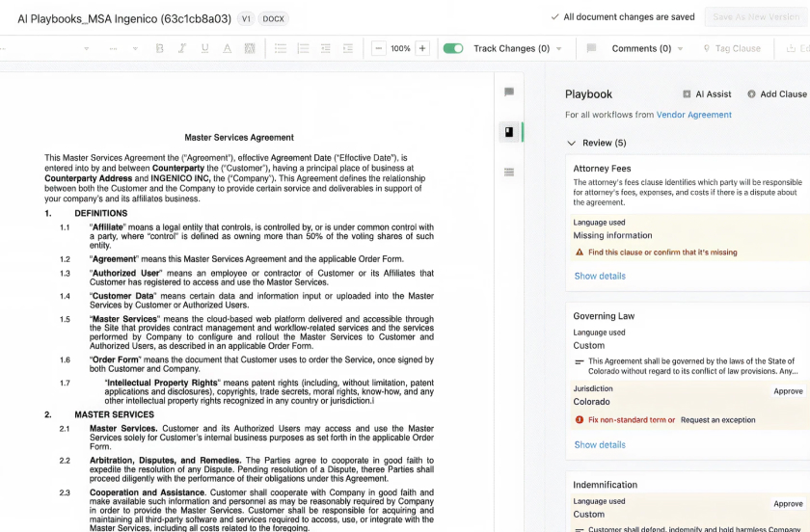Click the AI Assist button
Viewport: 810px width, 532px height.
coord(707,93)
